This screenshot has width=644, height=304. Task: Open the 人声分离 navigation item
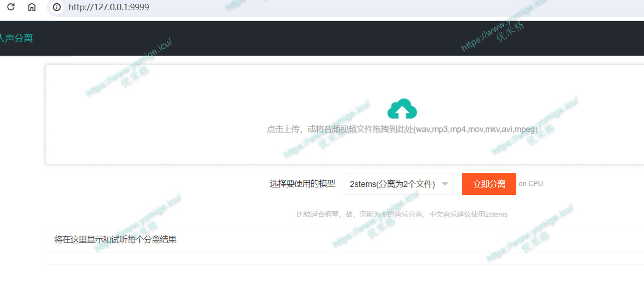point(17,38)
